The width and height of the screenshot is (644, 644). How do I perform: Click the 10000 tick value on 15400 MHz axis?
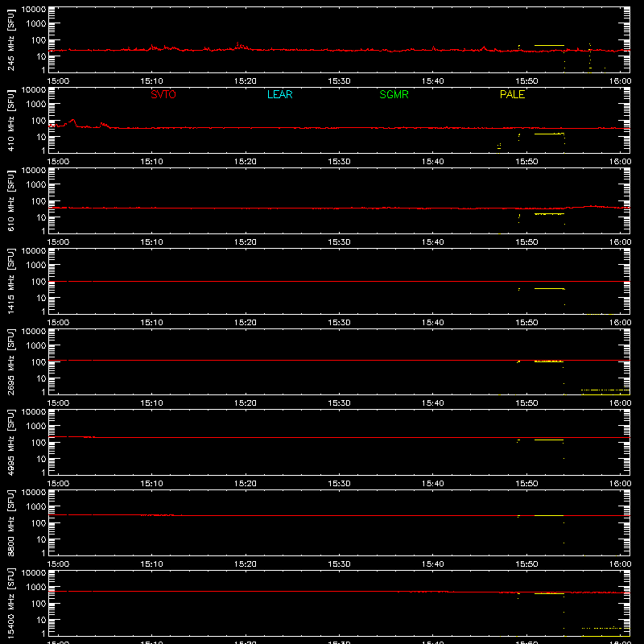pyautogui.click(x=34, y=573)
